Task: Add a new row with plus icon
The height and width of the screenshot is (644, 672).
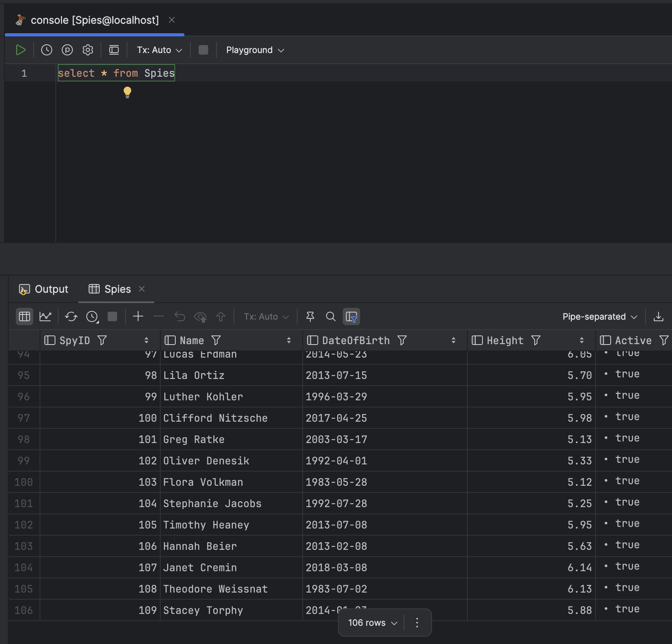Action: coord(138,316)
